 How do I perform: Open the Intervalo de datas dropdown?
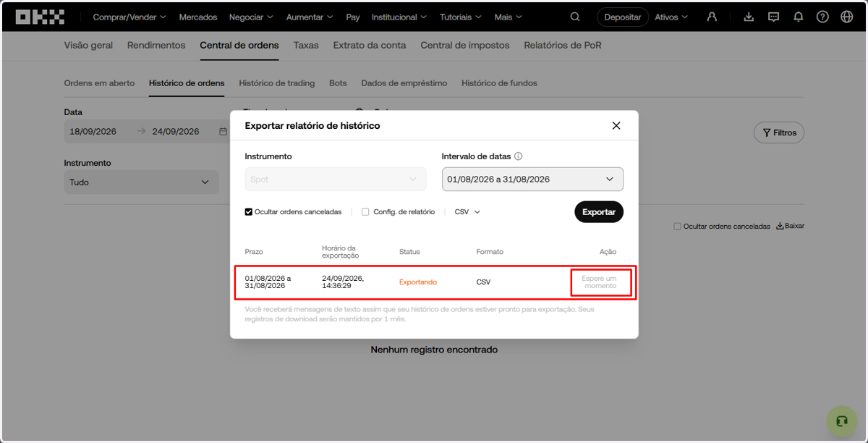click(532, 180)
